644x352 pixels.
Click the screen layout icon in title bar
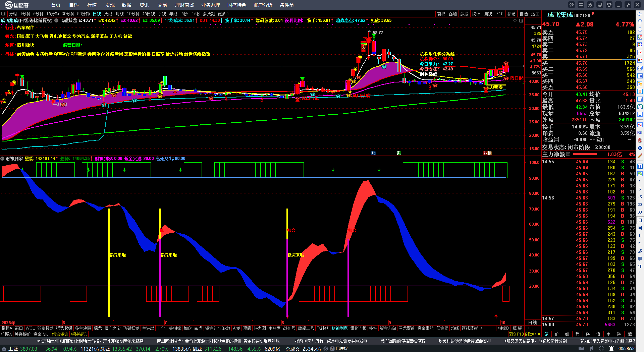[600, 5]
